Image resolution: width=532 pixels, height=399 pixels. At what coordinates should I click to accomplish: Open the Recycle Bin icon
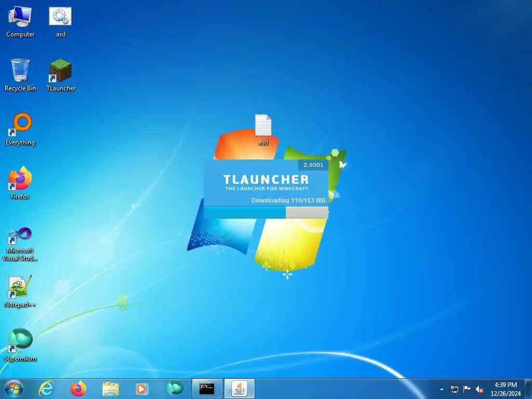point(20,75)
